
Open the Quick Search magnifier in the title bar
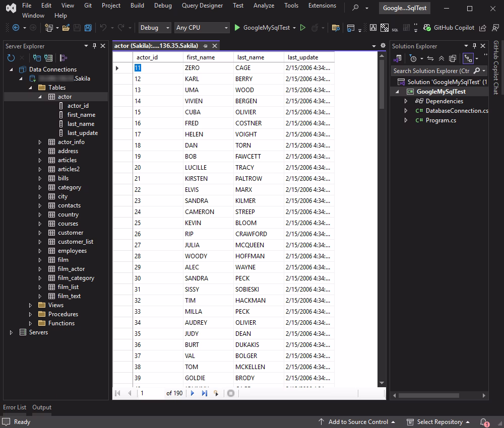point(356,8)
